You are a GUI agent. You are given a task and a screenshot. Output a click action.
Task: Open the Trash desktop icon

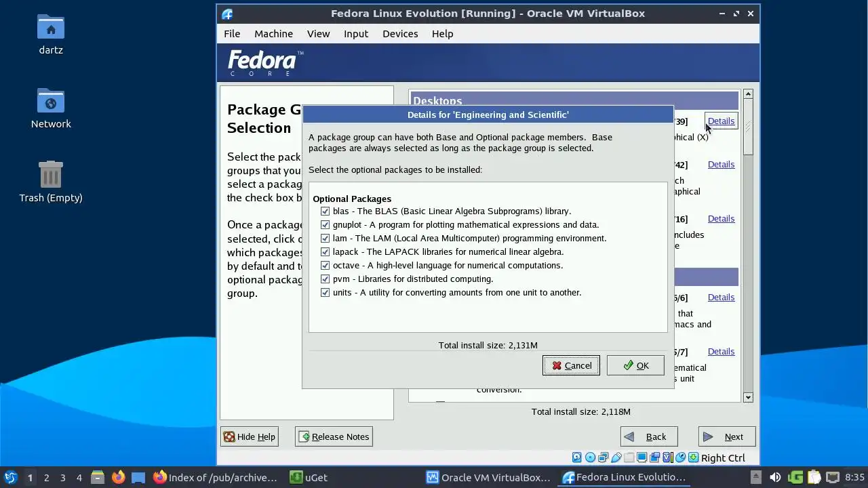tap(51, 182)
